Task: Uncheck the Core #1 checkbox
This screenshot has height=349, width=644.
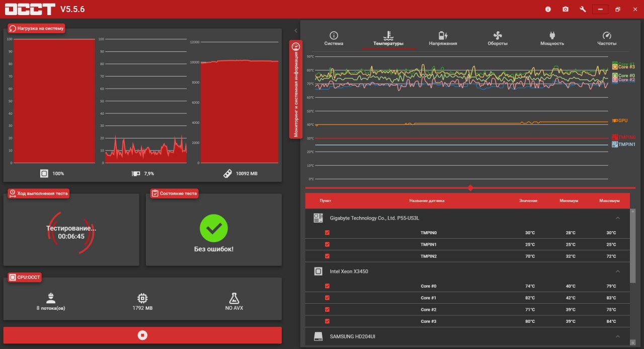Action: point(327,298)
